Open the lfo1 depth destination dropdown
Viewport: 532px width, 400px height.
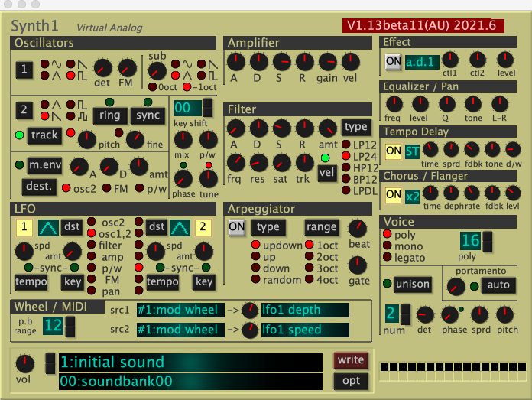pos(305,311)
